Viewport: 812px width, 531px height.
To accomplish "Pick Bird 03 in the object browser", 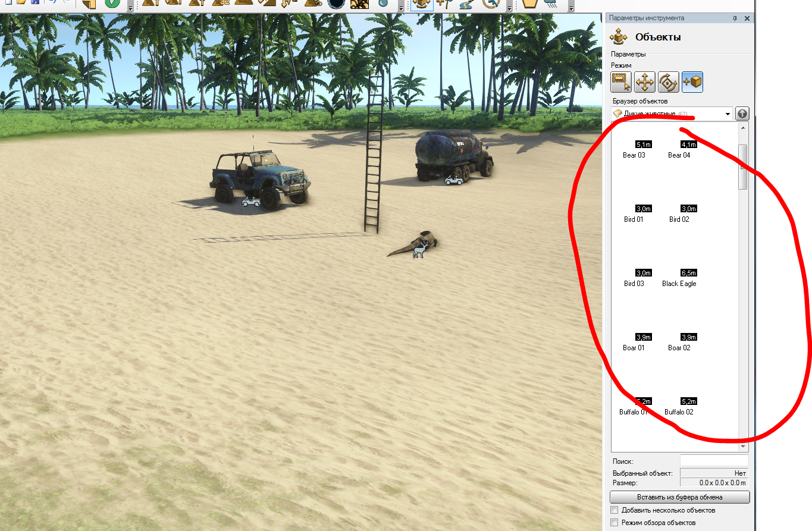I will click(634, 284).
